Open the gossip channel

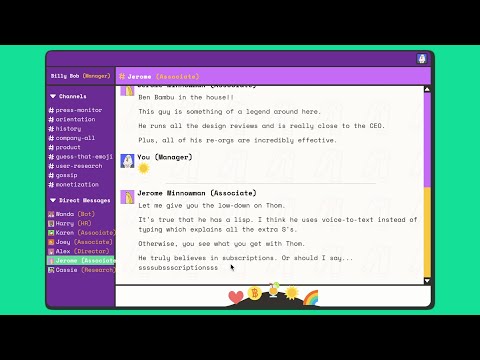(63, 175)
